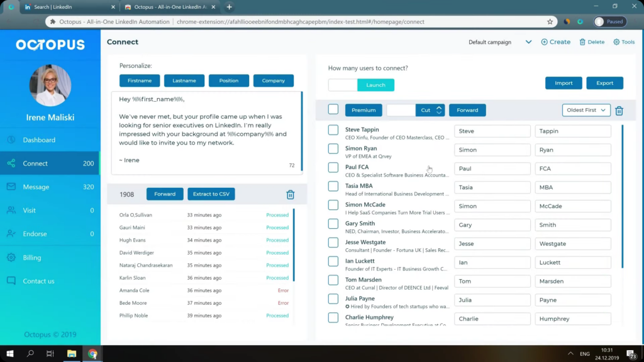Click Extract to CSV
This screenshot has width=644, height=362.
(x=211, y=194)
